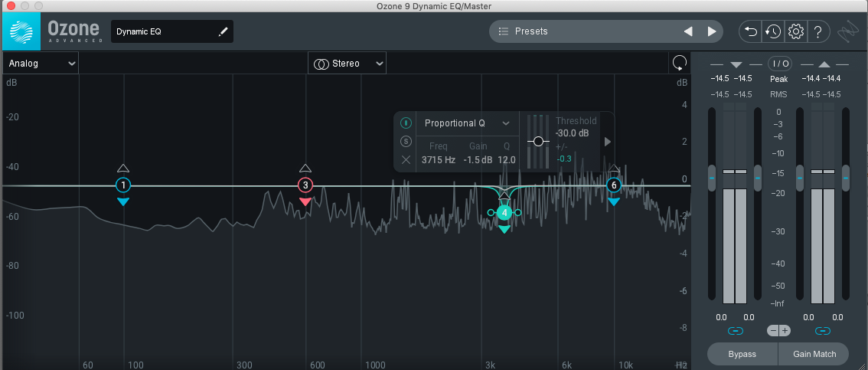868x370 pixels.
Task: Click the undo arrow icon
Action: click(751, 31)
